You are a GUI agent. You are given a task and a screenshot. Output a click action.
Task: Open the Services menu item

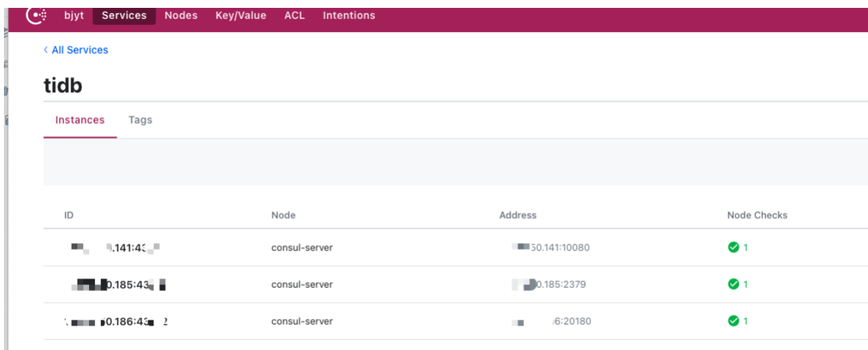124,15
